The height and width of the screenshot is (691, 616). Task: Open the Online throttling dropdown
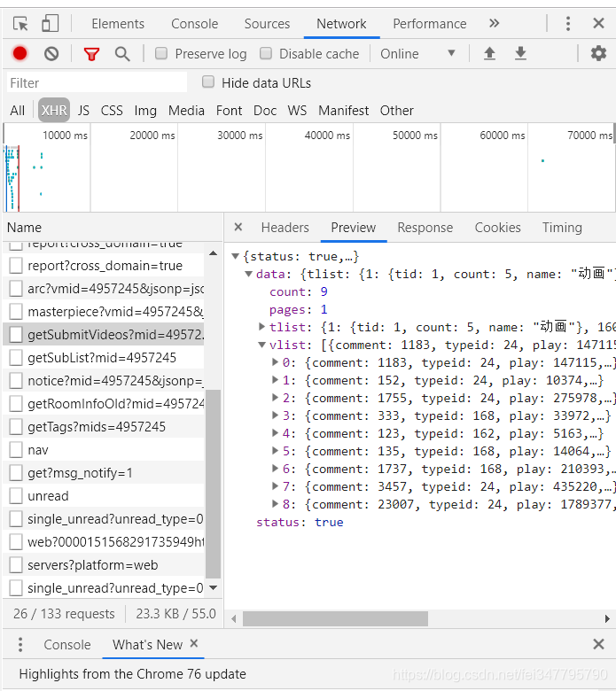(417, 54)
